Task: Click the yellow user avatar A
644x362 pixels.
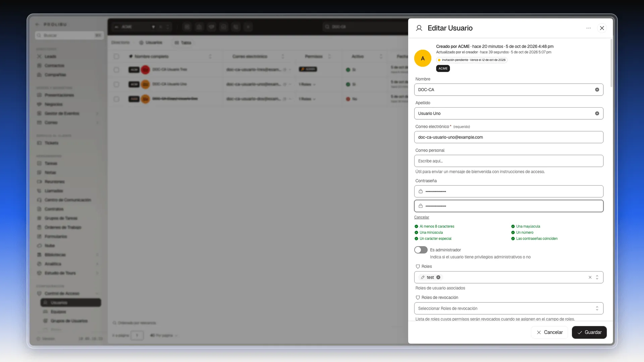Action: (x=423, y=58)
